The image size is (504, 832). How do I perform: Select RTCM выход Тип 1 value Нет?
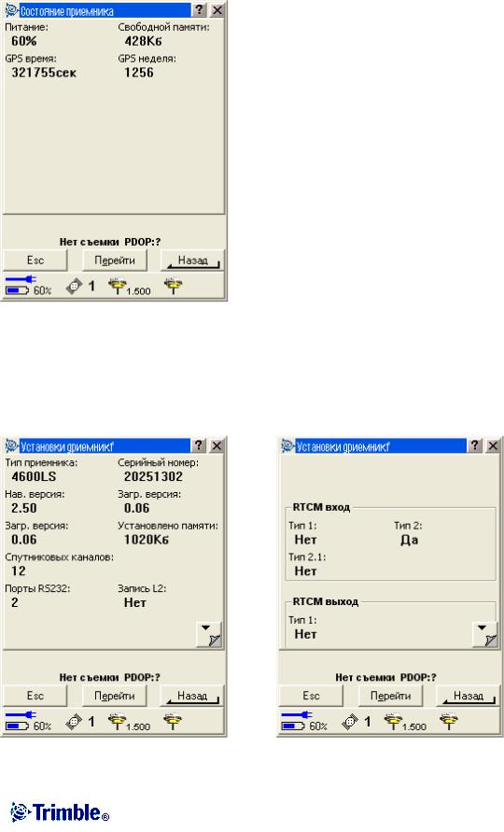305,633
